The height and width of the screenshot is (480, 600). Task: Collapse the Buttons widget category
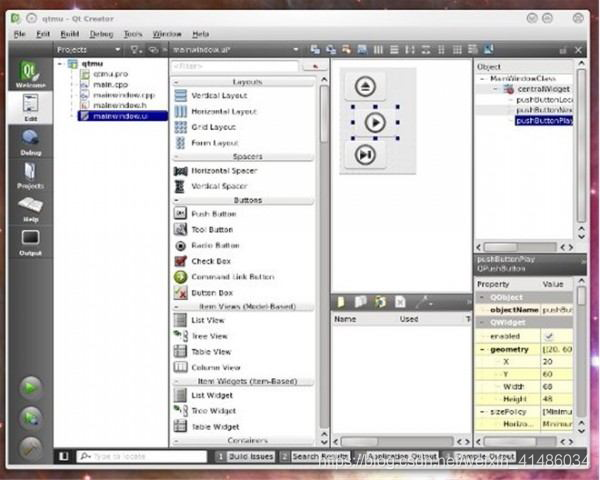[x=176, y=200]
